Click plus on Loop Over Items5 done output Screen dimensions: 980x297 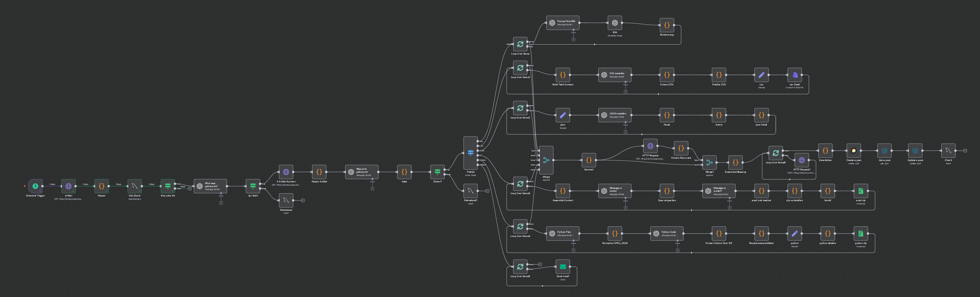[x=540, y=264]
